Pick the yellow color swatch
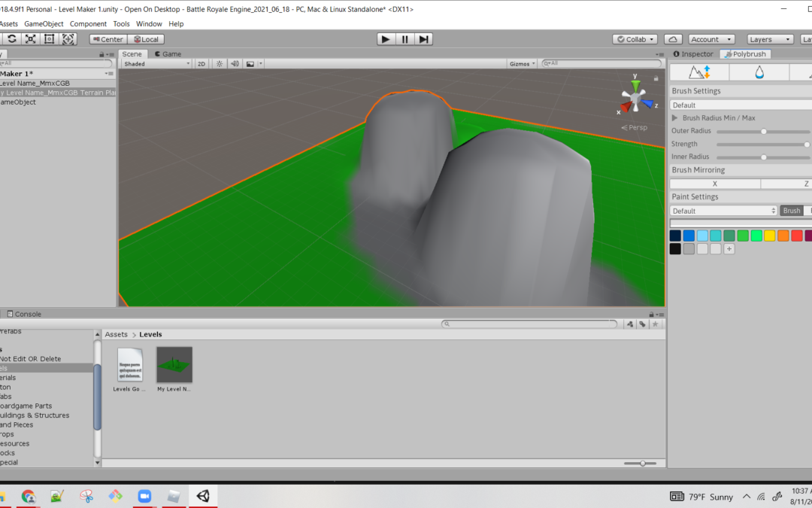 click(x=770, y=236)
